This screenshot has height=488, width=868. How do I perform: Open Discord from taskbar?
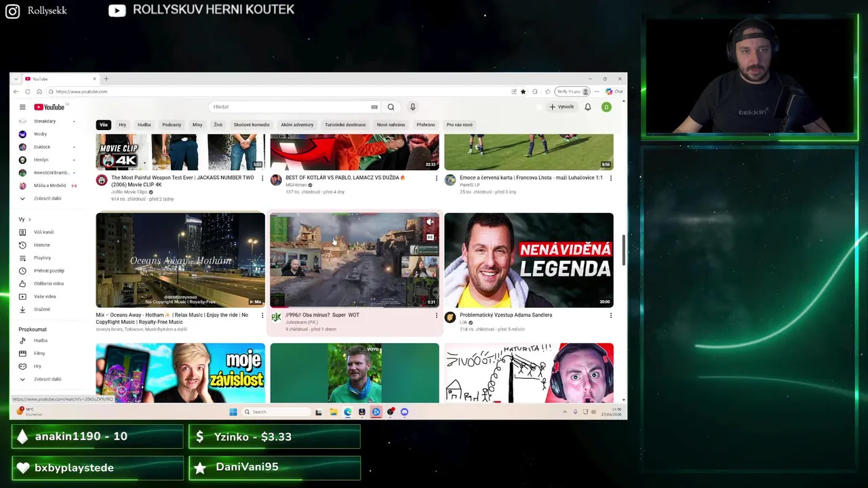(x=404, y=412)
